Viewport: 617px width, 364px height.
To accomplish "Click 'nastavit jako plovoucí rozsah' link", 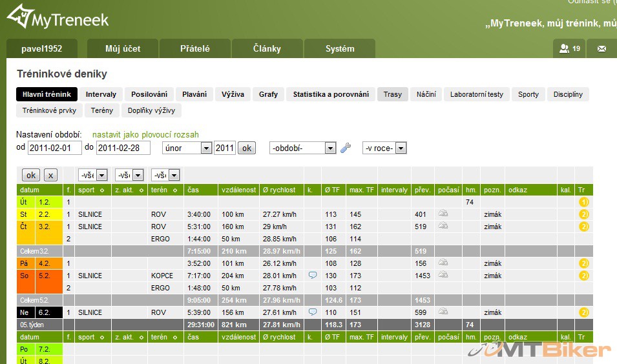I will (x=145, y=135).
